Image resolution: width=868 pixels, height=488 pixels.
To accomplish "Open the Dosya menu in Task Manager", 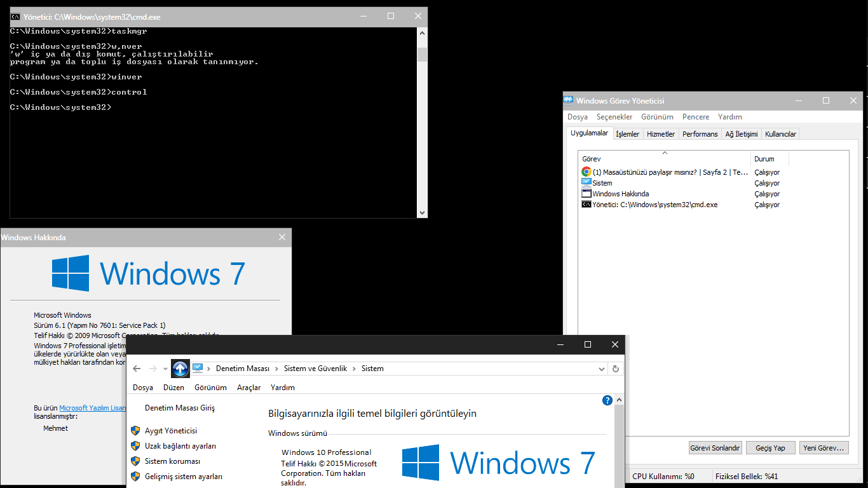I will [578, 117].
